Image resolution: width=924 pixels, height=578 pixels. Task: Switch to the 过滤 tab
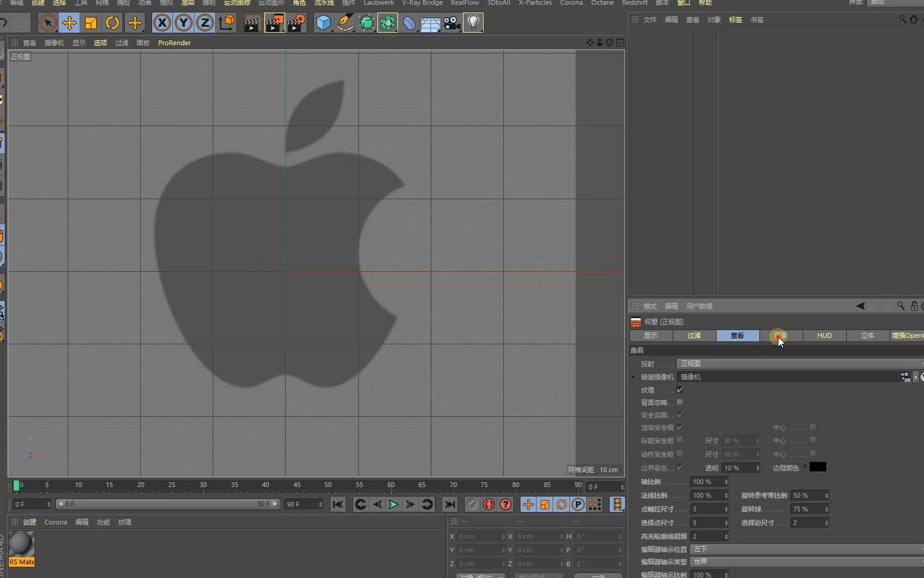click(694, 335)
